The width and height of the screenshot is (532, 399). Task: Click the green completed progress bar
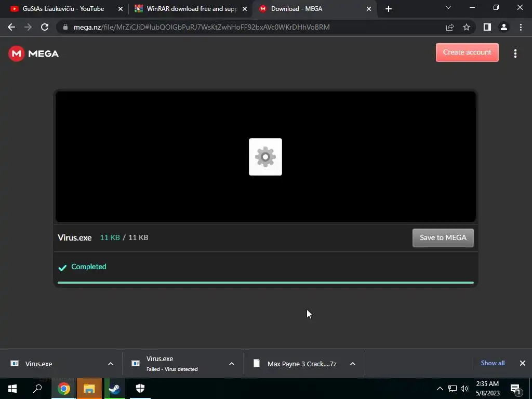coord(265,282)
